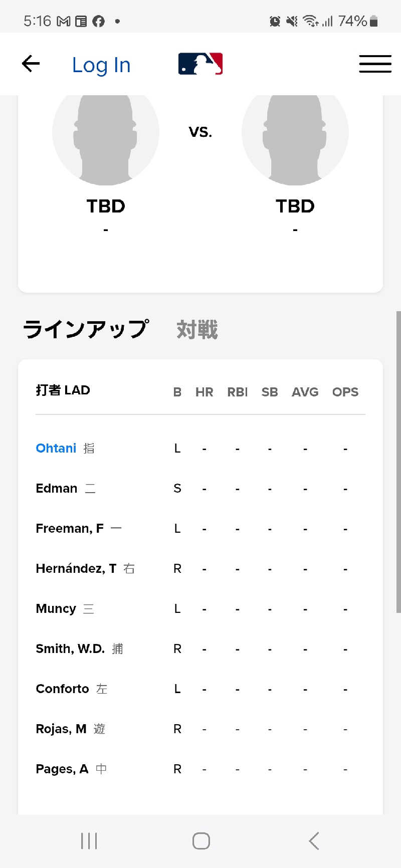
Task: Click the Log In link
Action: pos(101,65)
